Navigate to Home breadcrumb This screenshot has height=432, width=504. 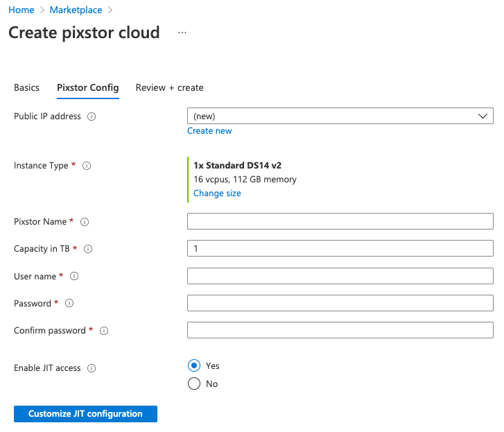(21, 10)
